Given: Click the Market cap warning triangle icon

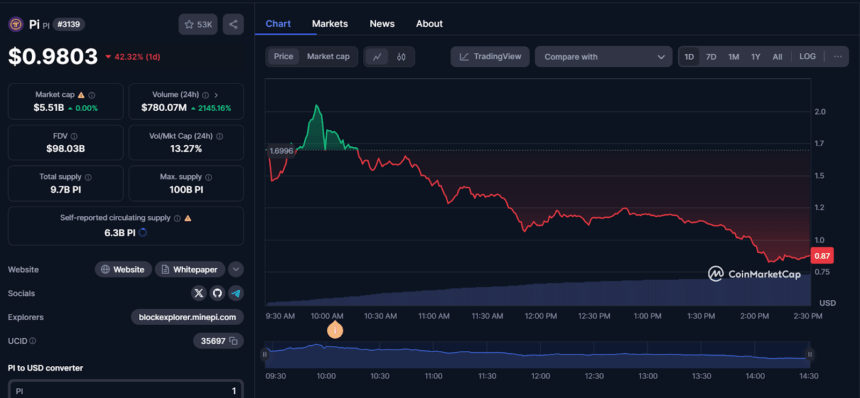Looking at the screenshot, I should (81, 95).
